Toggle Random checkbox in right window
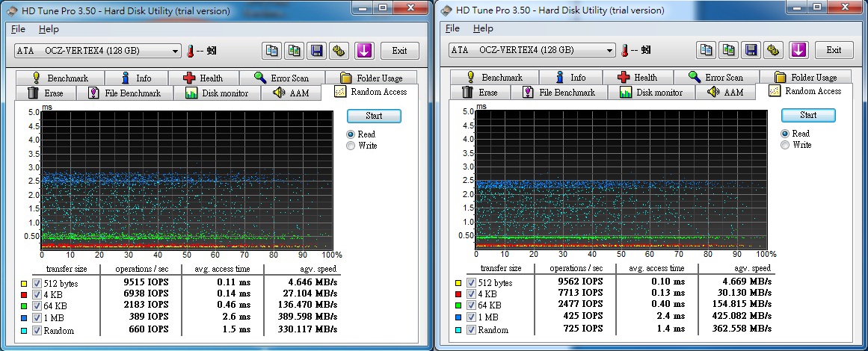 [471, 330]
